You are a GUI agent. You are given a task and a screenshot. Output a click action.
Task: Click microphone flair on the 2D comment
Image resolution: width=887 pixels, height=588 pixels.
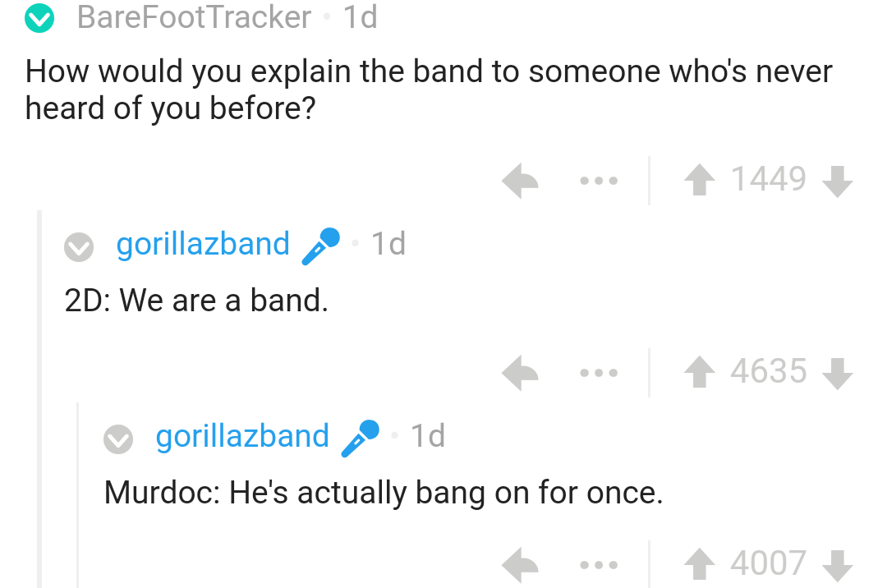pos(320,246)
